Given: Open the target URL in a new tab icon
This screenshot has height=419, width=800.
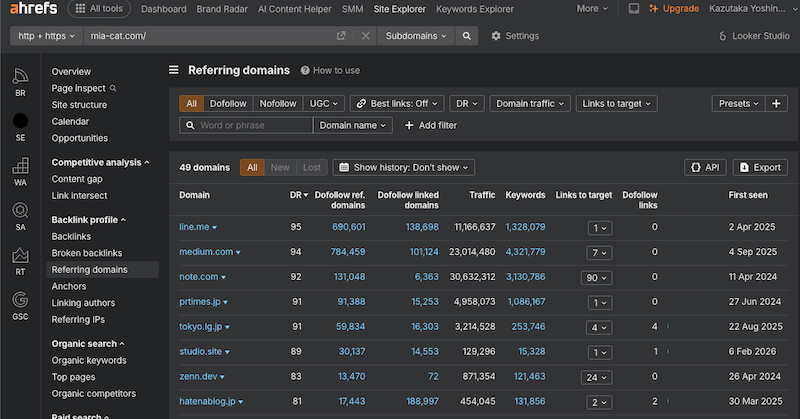Looking at the screenshot, I should 342,36.
